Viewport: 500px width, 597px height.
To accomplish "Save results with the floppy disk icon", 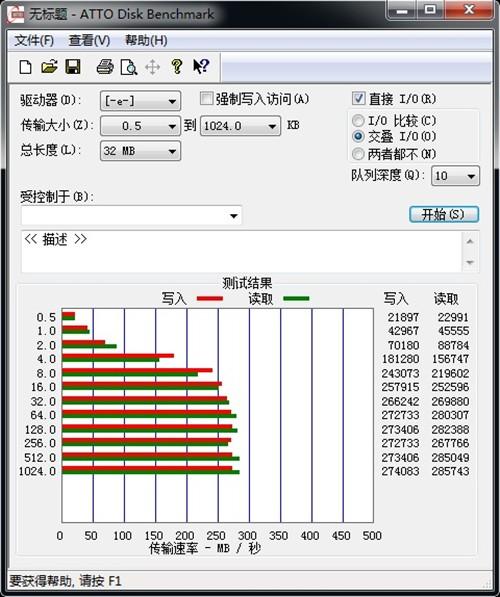I will 73,67.
